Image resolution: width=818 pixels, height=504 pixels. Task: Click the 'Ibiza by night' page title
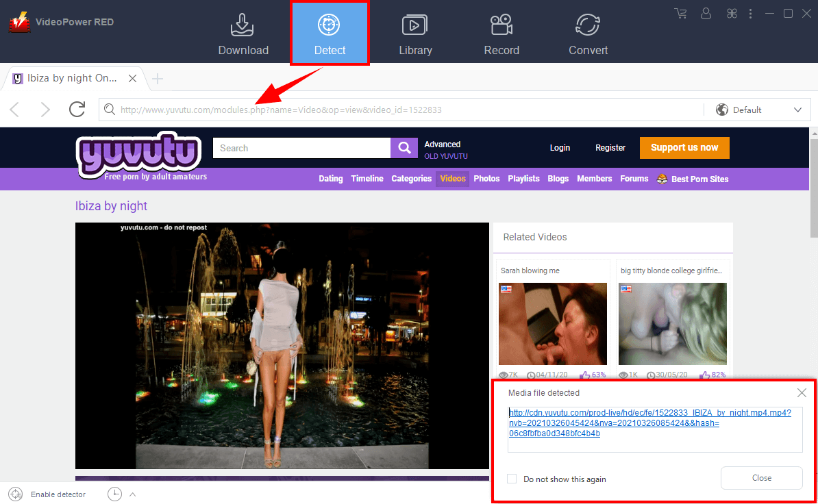point(111,206)
